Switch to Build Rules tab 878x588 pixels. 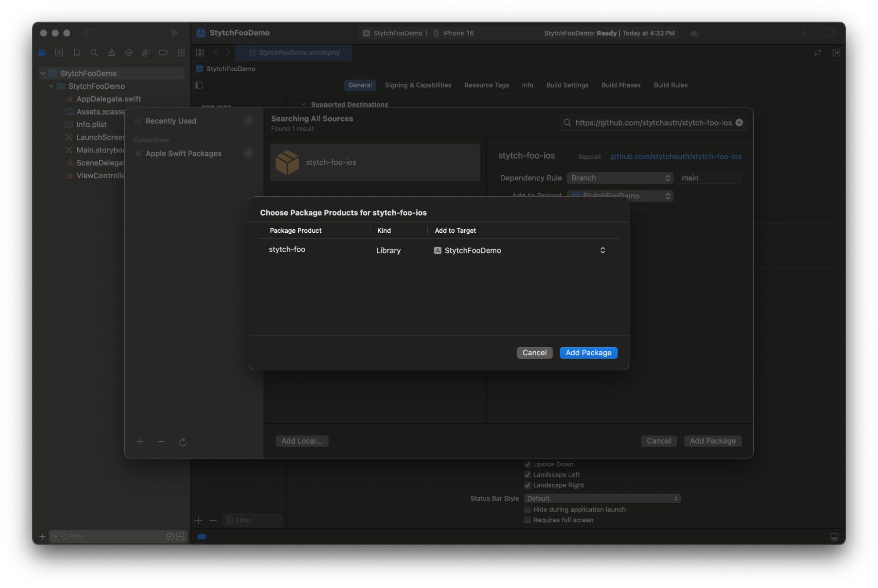tap(670, 85)
